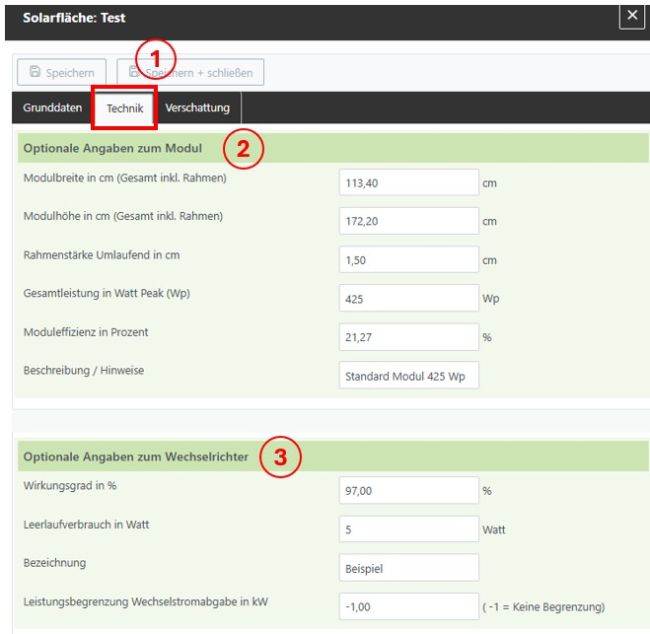Click the label Modulbreite in cm (Gesamt inkl. Rahmen)

pos(125,178)
